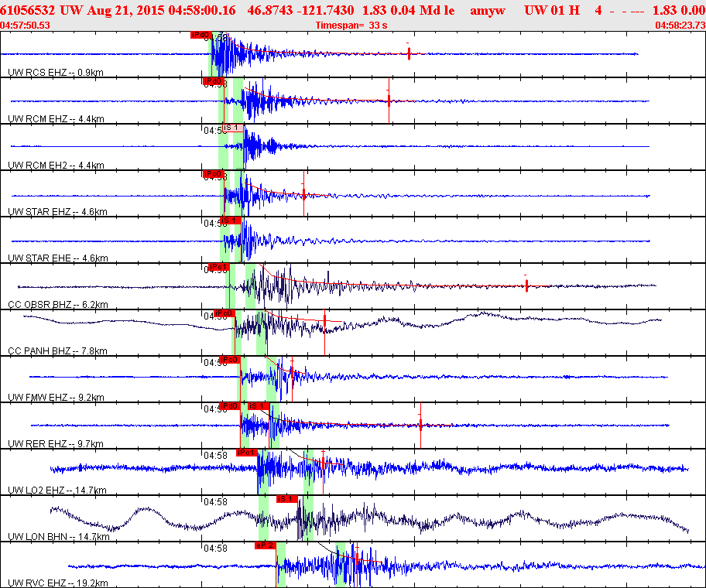Click the iS 1 pick flag on RER EHZ
Viewport: 706px width, 588px height.
click(259, 406)
